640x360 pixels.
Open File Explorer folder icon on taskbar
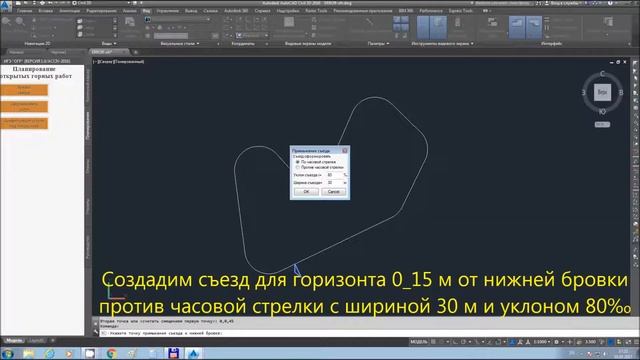(x=29, y=353)
